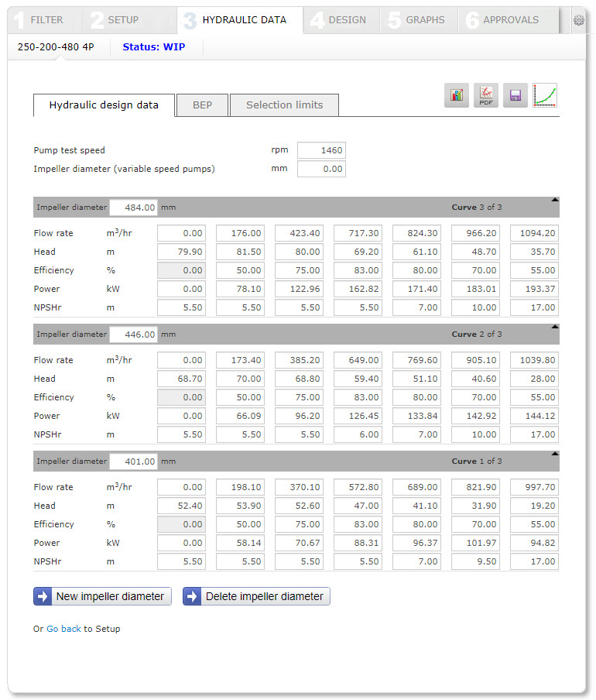596x700 pixels.
Task: Switch to the BEP tab
Action: tap(202, 105)
